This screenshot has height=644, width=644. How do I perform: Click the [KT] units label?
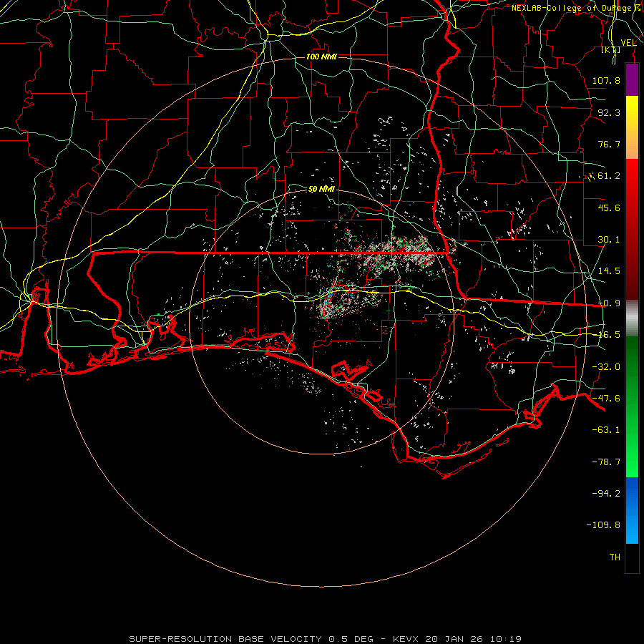(611, 49)
